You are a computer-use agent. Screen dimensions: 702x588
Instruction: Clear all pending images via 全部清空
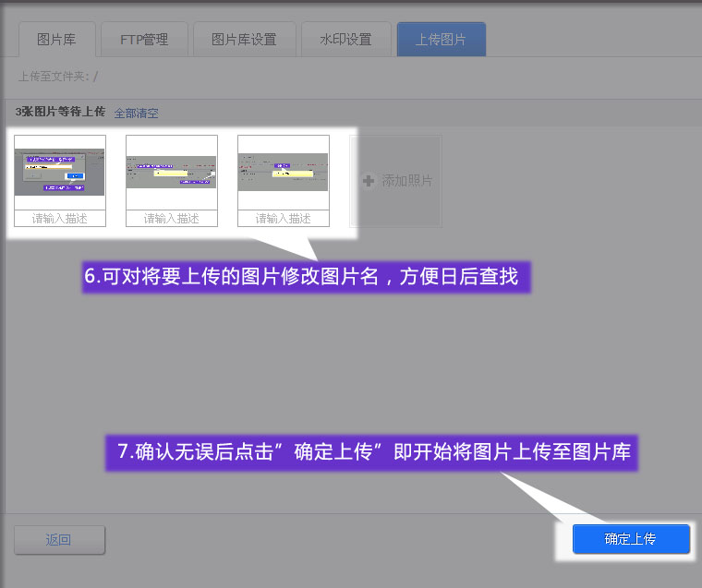click(136, 113)
